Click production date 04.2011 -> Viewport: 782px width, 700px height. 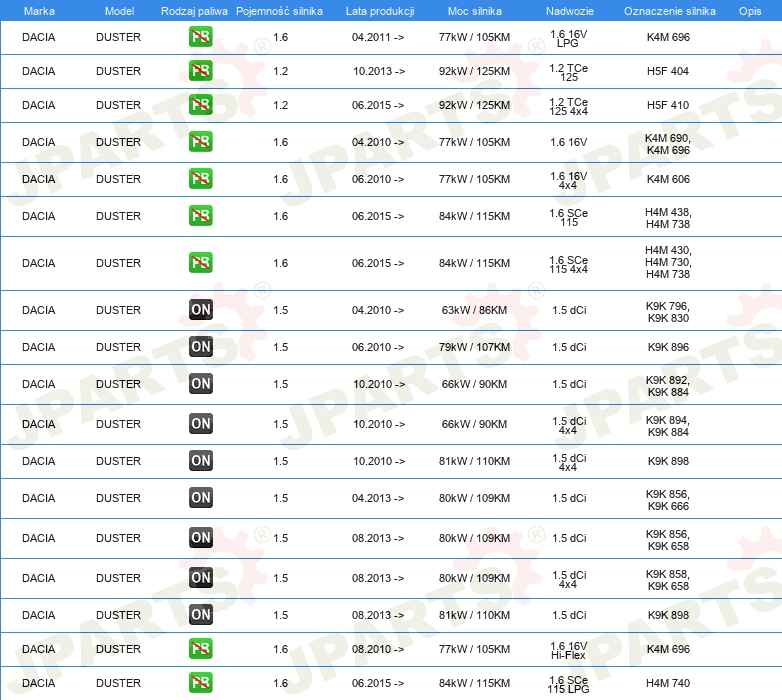(x=378, y=37)
